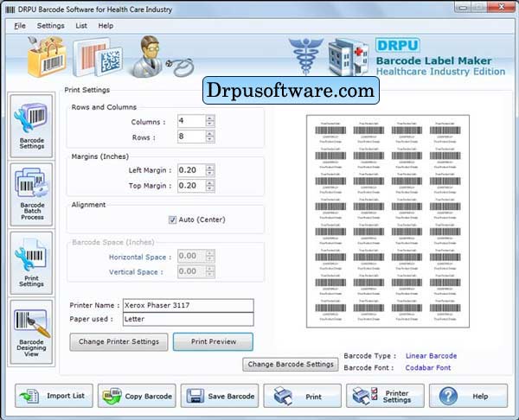Viewport: 519px width, 420px height.
Task: Click the Print Preview button
Action: click(213, 341)
